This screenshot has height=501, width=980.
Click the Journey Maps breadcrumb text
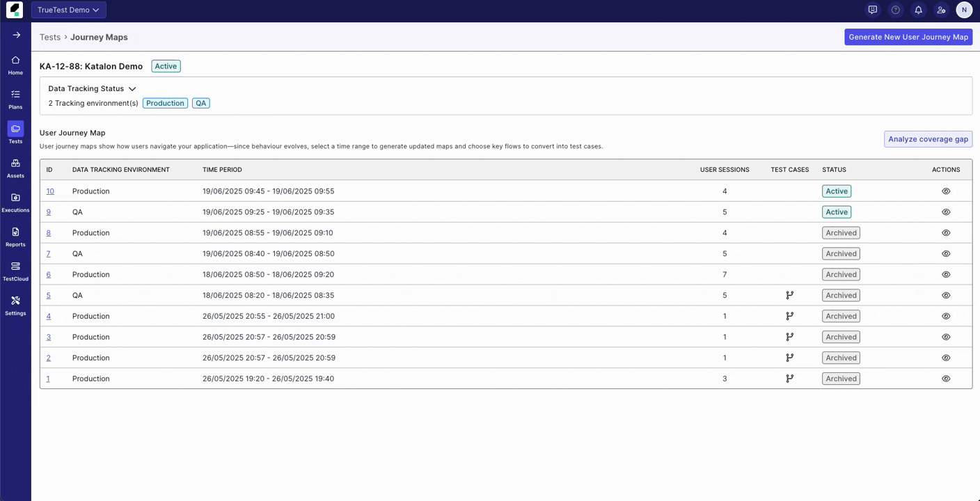point(99,37)
